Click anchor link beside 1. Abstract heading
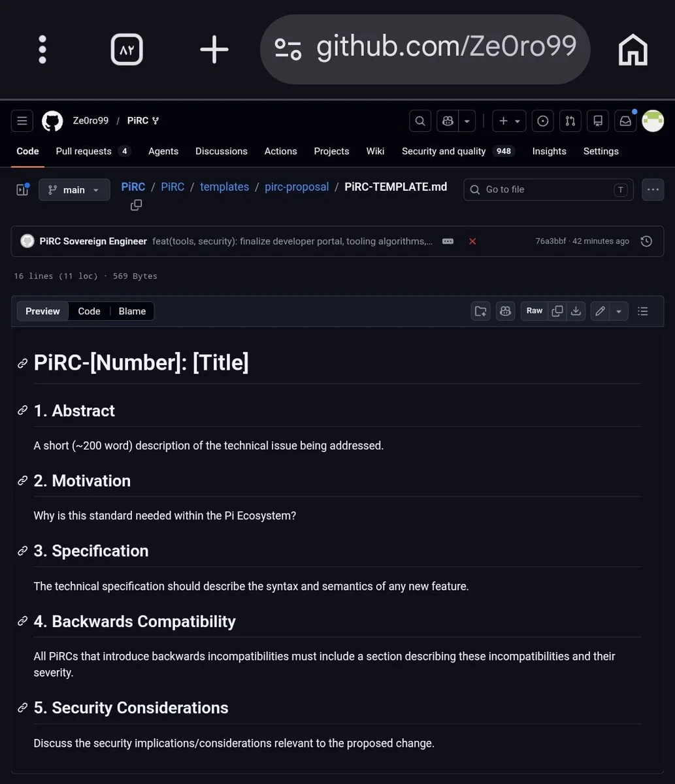 coord(22,410)
